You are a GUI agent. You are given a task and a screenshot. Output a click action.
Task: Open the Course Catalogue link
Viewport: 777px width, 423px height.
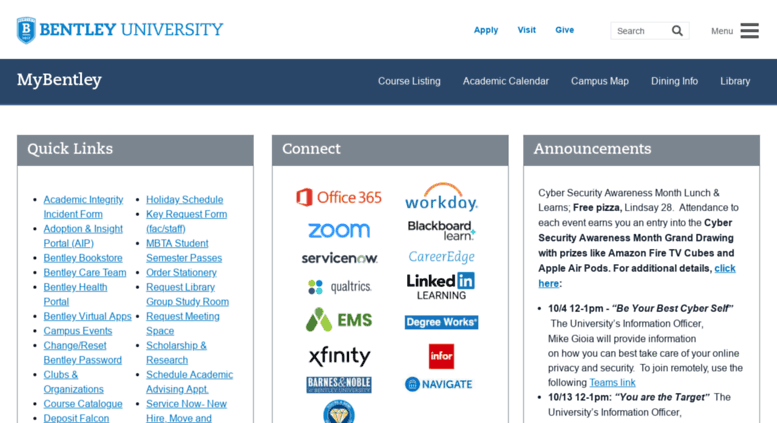click(x=83, y=404)
